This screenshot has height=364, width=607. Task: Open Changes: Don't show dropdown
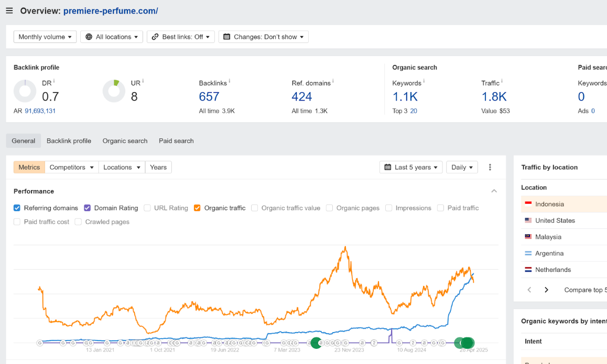264,37
